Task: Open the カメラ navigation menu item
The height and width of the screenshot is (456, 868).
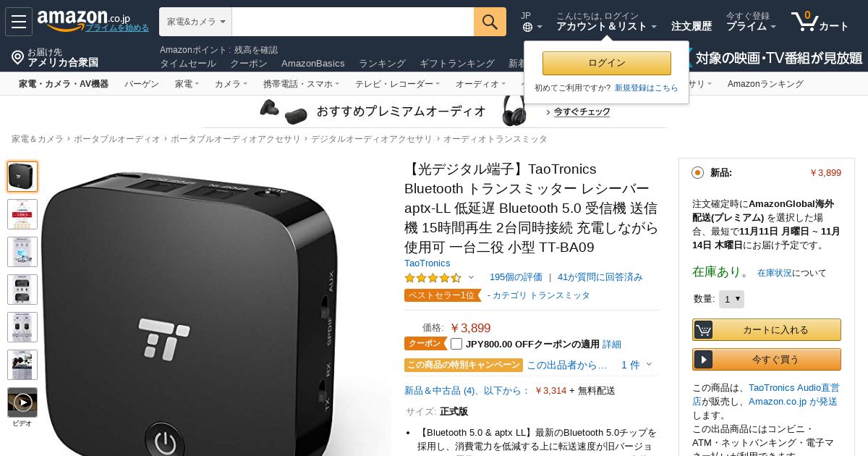Action: click(x=231, y=84)
